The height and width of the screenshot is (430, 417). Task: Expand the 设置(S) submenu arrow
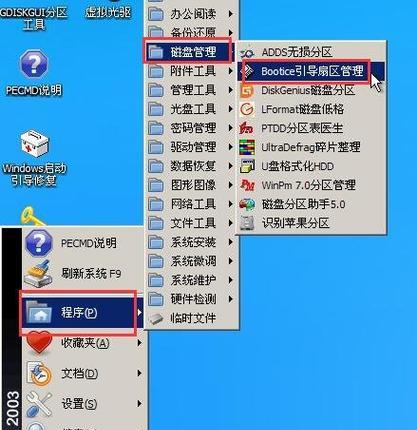tap(140, 404)
